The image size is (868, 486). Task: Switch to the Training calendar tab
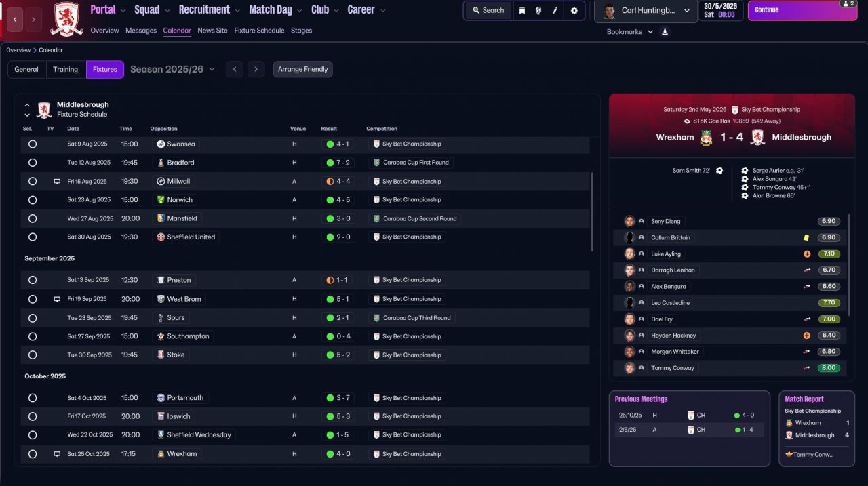coord(66,69)
